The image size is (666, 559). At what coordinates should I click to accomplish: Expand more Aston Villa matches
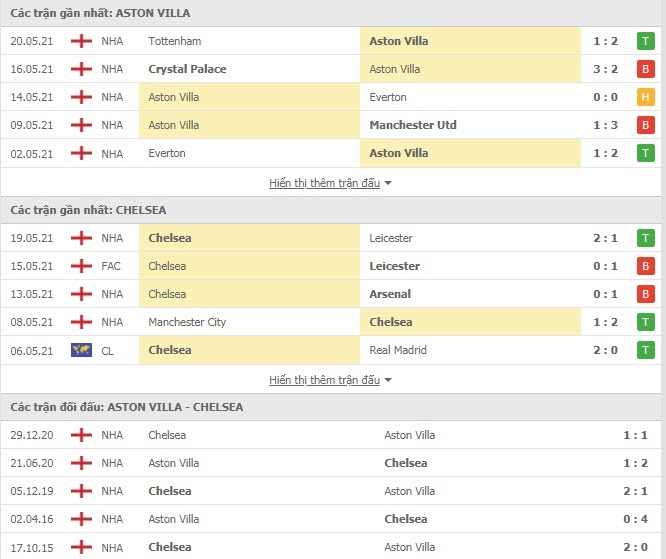click(x=330, y=183)
